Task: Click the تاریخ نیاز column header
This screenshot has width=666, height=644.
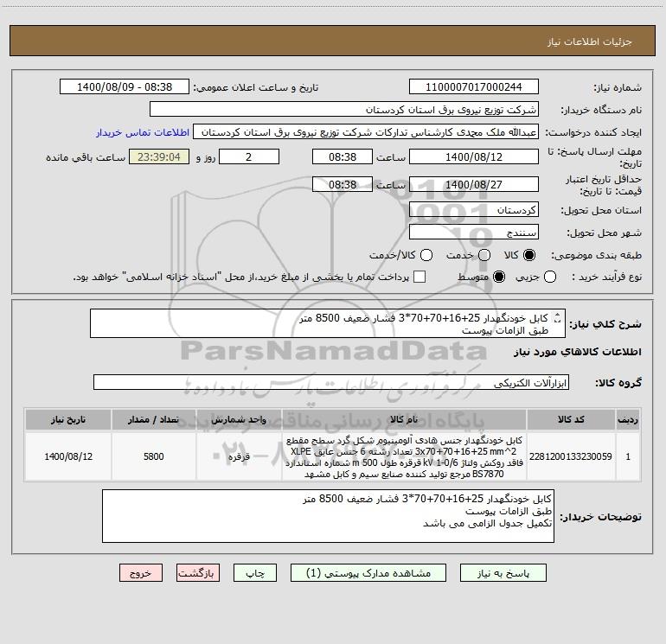Action: click(68, 419)
